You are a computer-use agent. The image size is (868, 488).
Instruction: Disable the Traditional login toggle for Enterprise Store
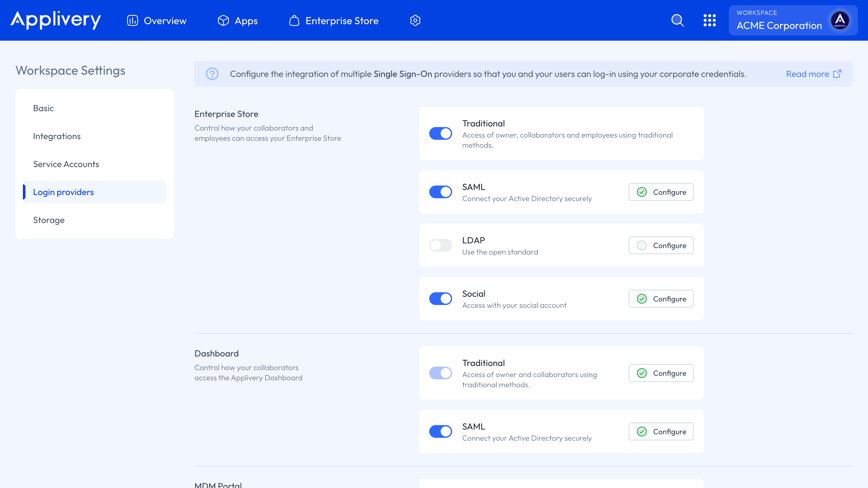pos(440,133)
